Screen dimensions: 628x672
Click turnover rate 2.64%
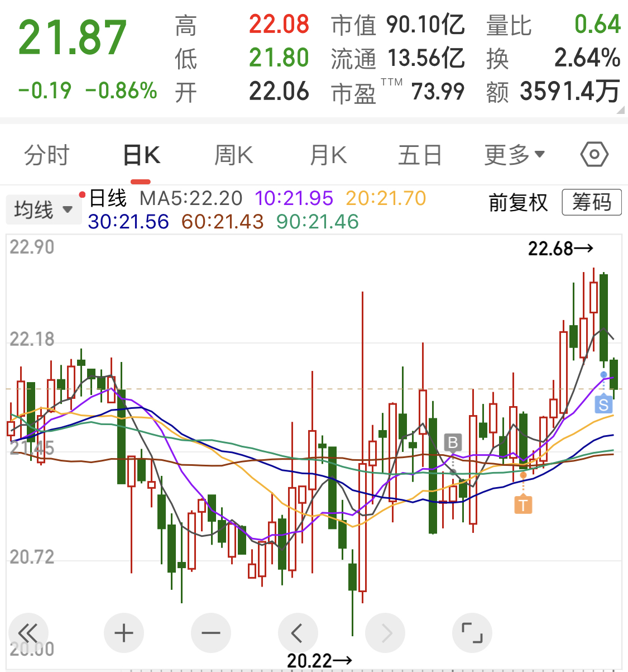point(587,58)
